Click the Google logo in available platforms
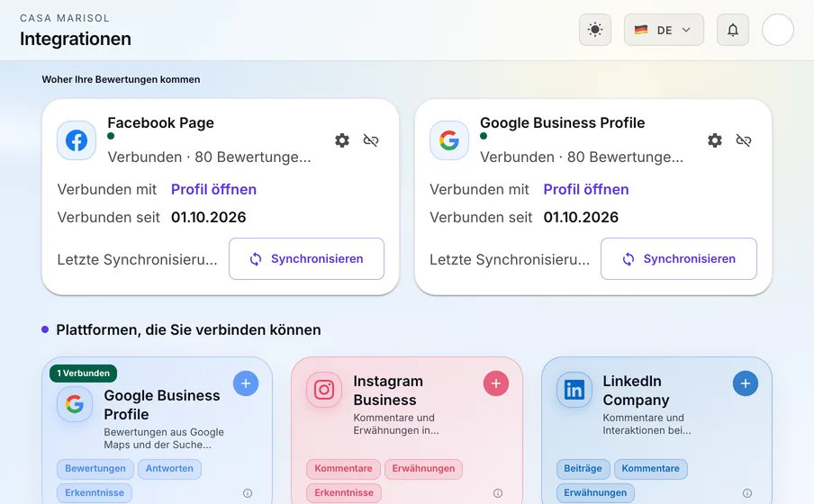This screenshot has width=814, height=504. (75, 404)
